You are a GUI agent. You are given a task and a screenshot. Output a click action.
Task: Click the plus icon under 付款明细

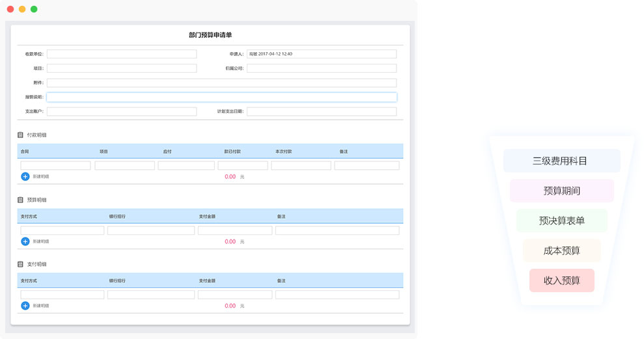click(x=25, y=176)
